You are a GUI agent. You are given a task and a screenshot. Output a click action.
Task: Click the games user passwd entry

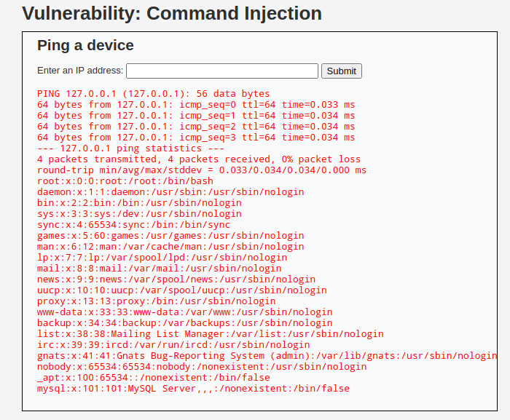[170, 236]
